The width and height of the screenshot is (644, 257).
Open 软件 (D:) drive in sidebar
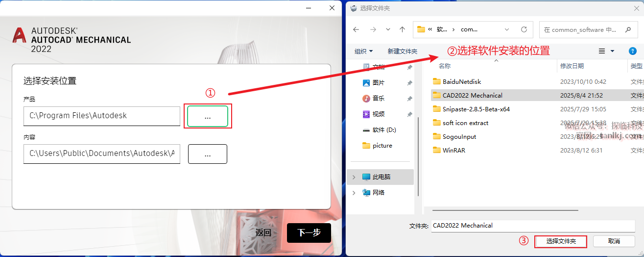click(x=379, y=129)
